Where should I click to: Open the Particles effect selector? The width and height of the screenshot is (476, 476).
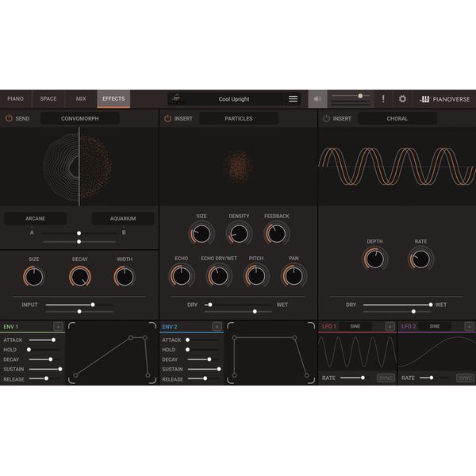238,118
